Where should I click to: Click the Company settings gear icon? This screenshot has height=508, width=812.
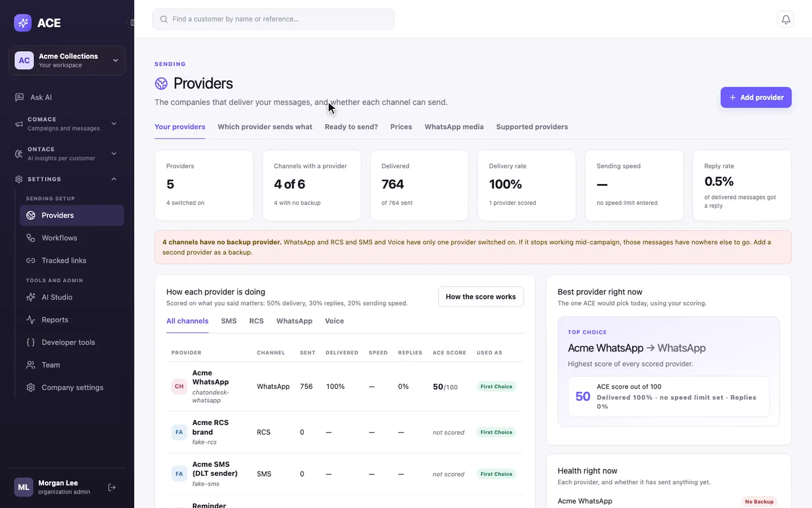coord(31,387)
